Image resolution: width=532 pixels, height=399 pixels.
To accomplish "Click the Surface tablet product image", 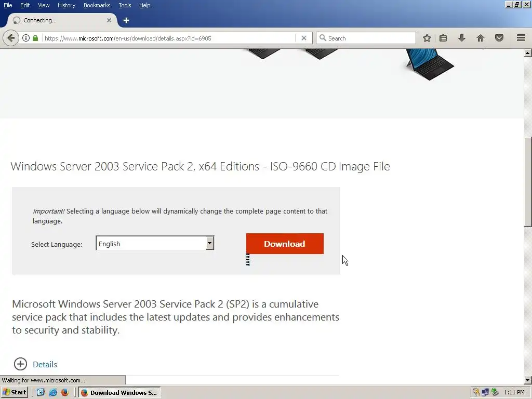I will 430,64.
